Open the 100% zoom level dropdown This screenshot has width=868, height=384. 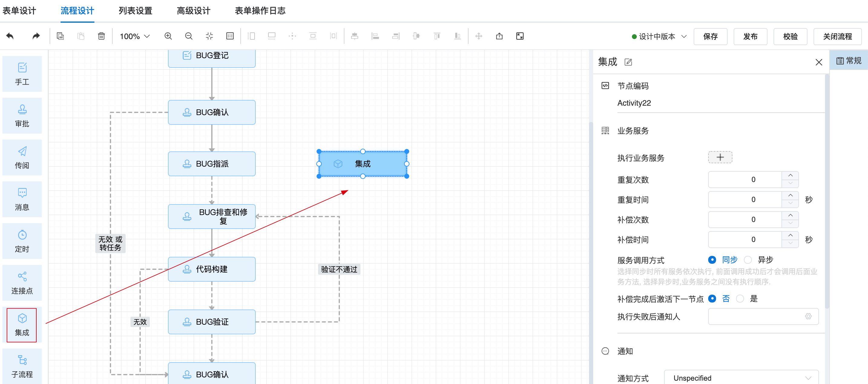tap(134, 36)
